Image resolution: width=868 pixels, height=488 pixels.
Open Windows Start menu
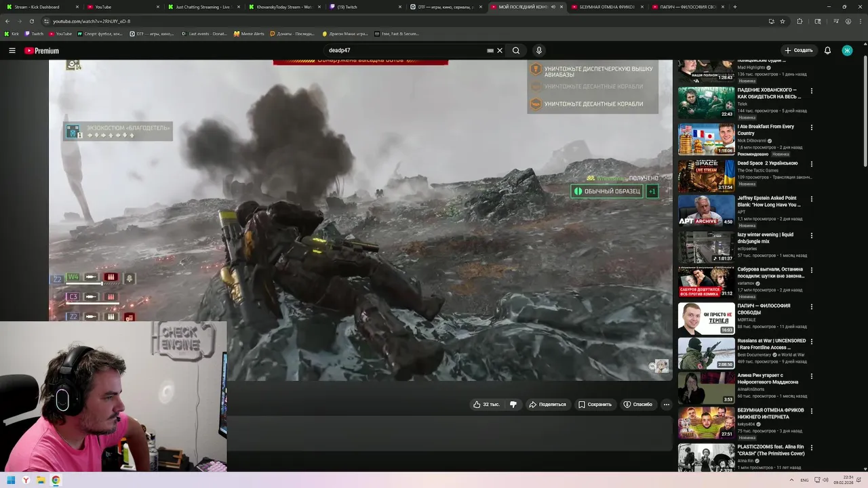11,480
